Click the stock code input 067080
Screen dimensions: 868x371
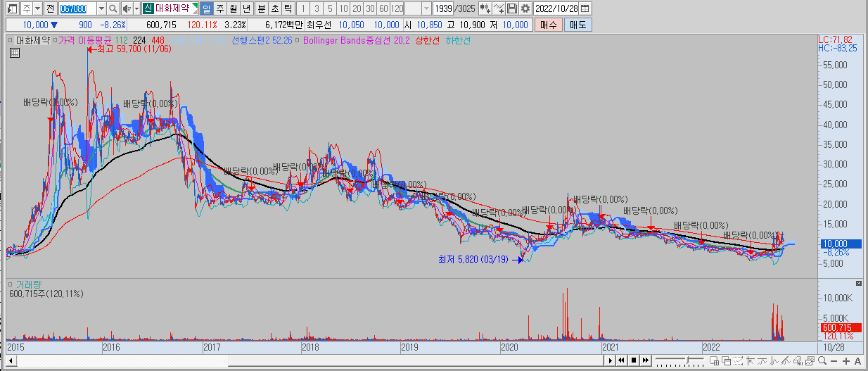coord(78,8)
